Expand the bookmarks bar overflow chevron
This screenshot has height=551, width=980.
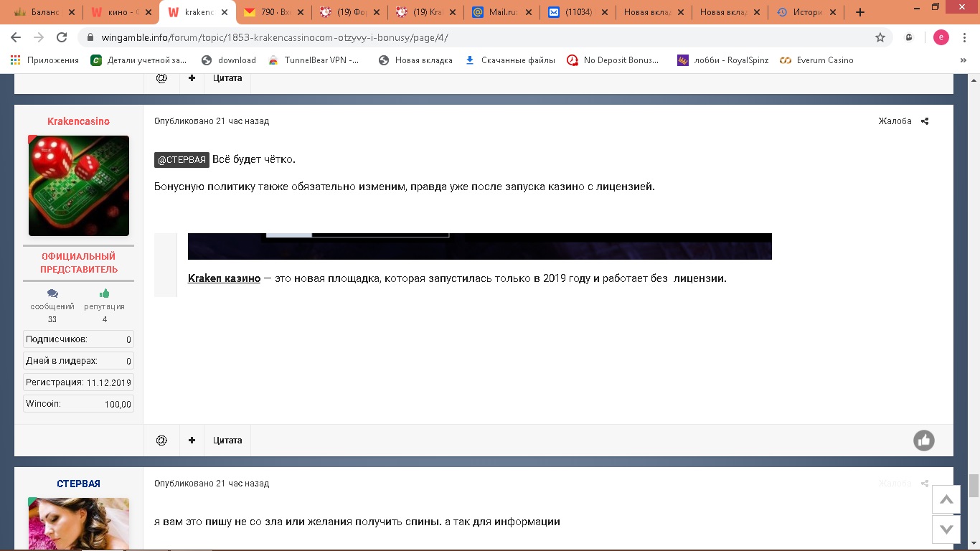pos(963,60)
